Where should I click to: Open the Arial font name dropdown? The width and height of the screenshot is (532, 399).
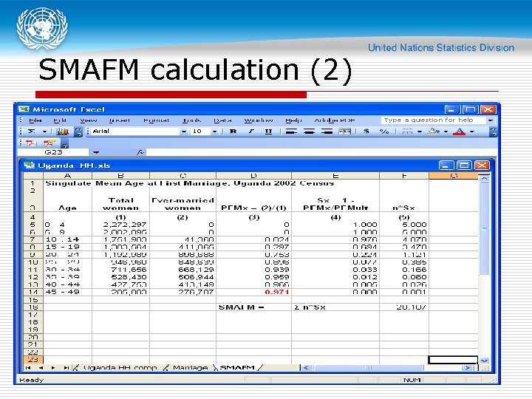tap(184, 132)
